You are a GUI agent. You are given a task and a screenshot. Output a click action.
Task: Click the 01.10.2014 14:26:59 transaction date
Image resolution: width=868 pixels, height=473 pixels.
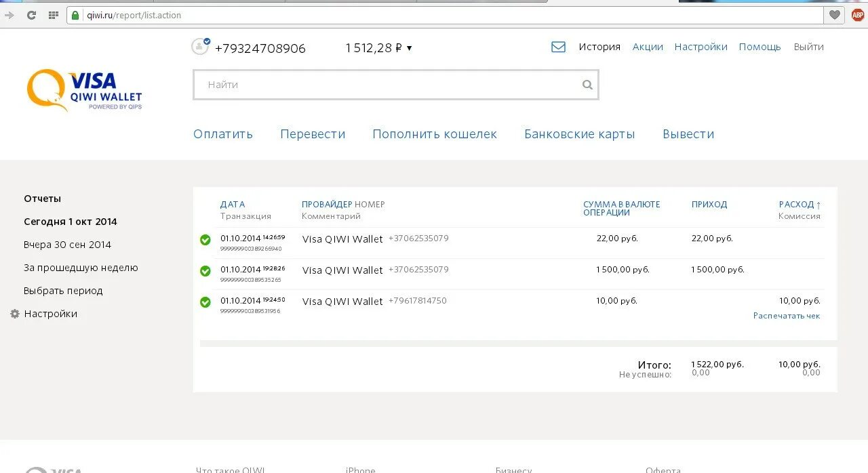(x=252, y=238)
